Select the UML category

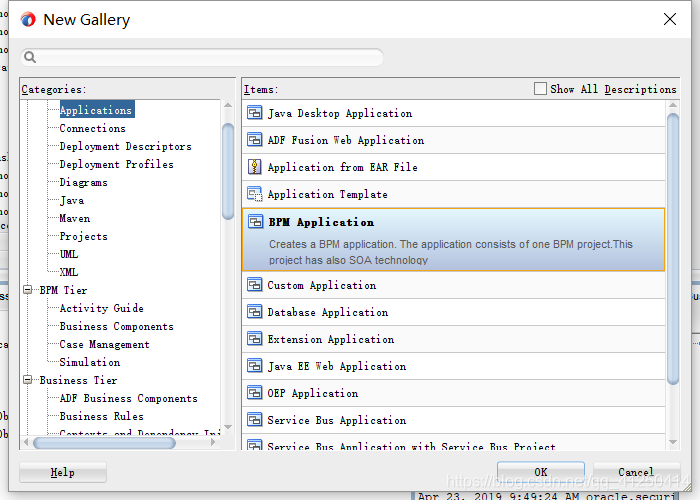tap(69, 254)
